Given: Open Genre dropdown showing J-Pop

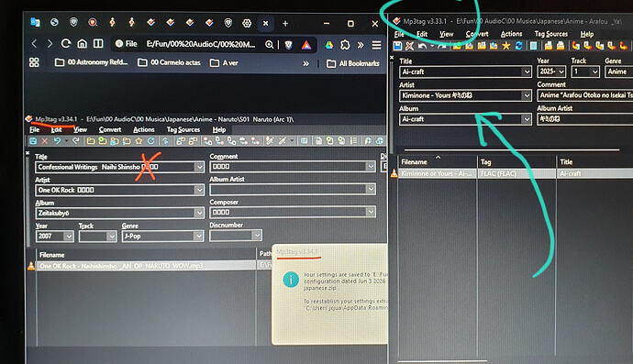Looking at the screenshot, I should [x=198, y=237].
